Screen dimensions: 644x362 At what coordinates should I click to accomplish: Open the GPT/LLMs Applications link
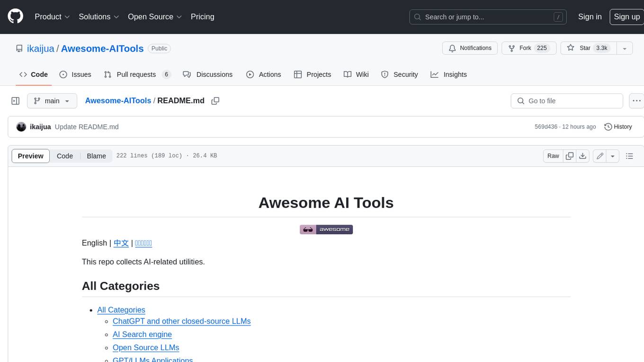click(152, 360)
